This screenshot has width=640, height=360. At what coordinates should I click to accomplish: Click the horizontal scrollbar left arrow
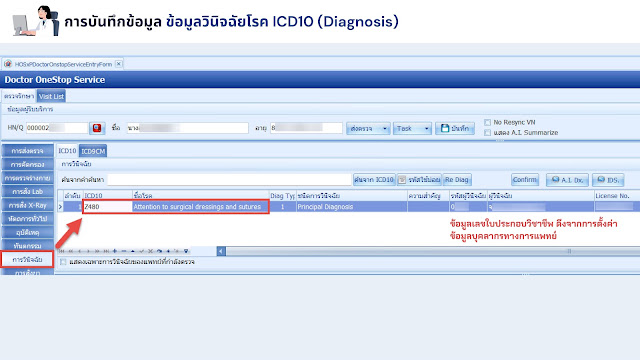pyautogui.click(x=221, y=251)
